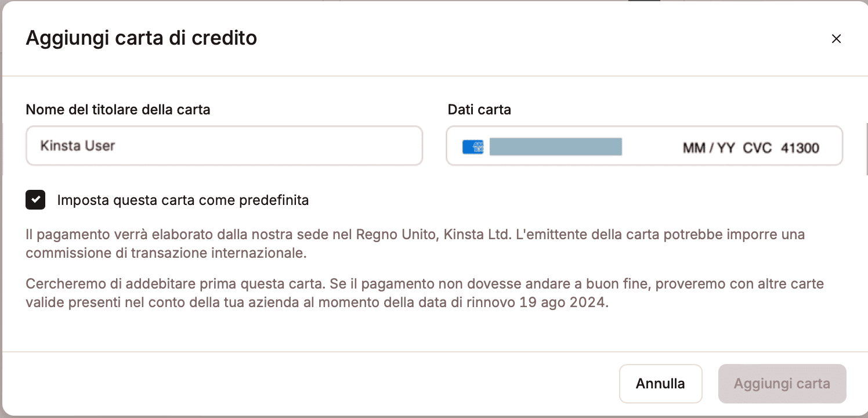Toggle the Imposta questa carta come predefinita checkbox
Screen dimensions: 868x418
pyautogui.click(x=36, y=200)
